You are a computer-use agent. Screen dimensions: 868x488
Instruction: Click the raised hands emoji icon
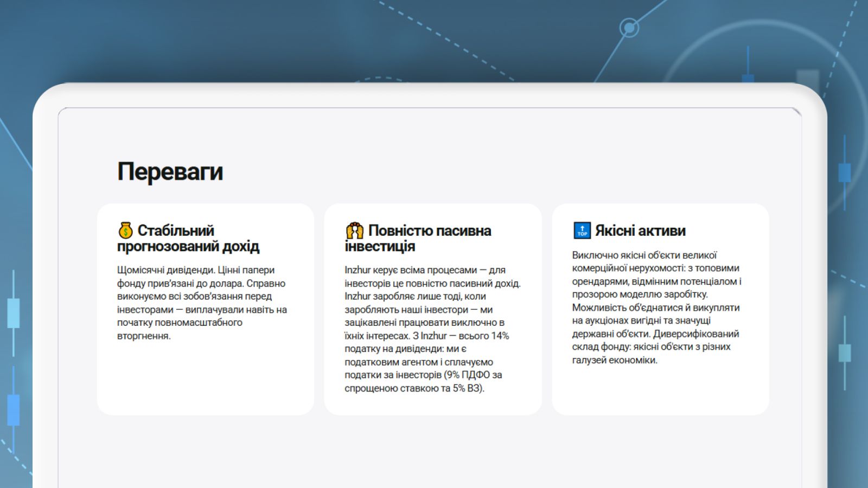pos(354,230)
